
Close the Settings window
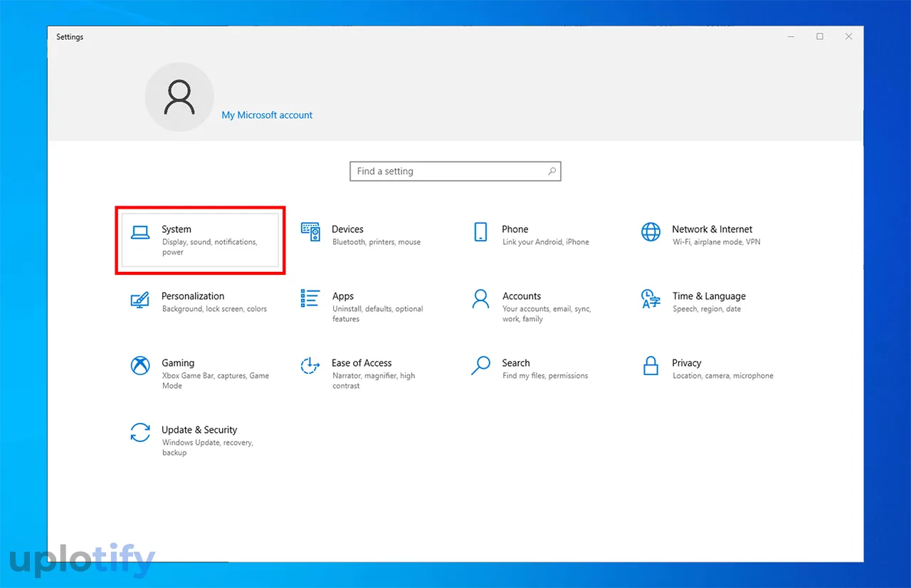coord(848,37)
